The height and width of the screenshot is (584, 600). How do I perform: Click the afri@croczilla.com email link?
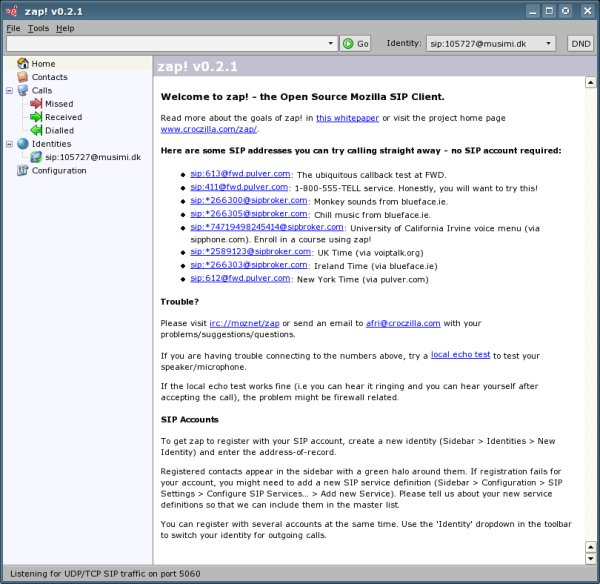point(403,323)
